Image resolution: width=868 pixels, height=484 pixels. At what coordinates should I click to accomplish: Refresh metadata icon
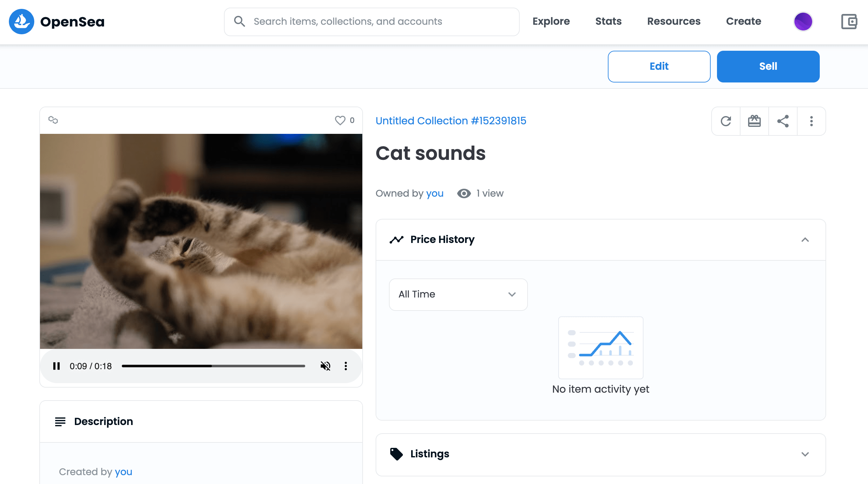click(x=726, y=121)
